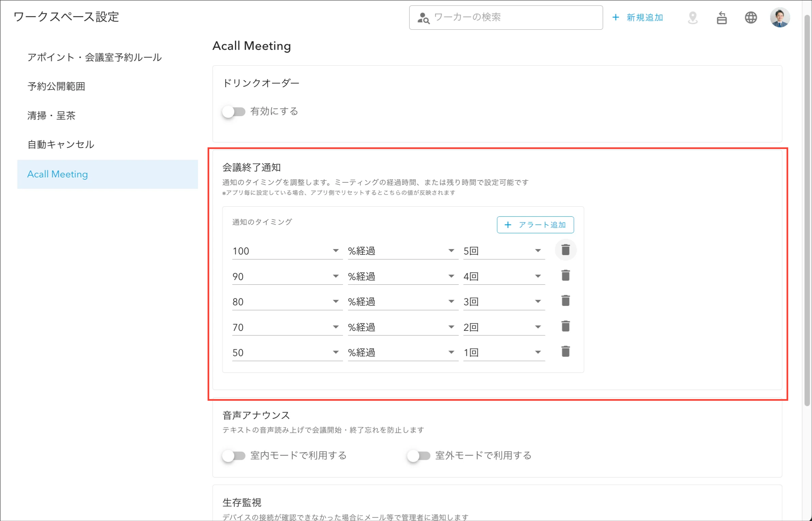Delete the 100 %経過 alert row
The width and height of the screenshot is (812, 521).
(565, 250)
